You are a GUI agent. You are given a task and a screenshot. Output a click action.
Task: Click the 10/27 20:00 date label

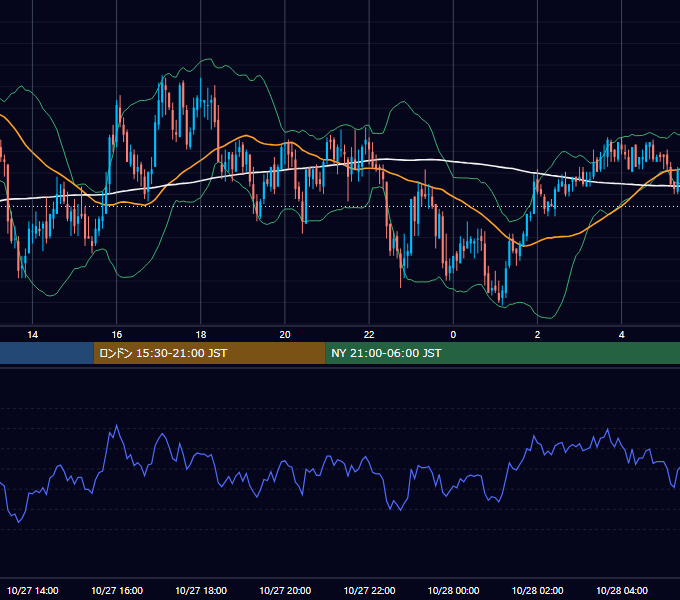click(x=285, y=590)
